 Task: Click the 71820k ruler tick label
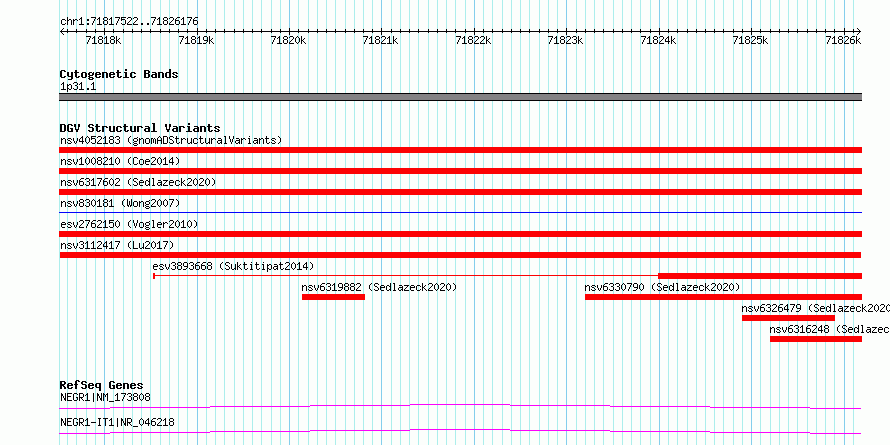(288, 40)
